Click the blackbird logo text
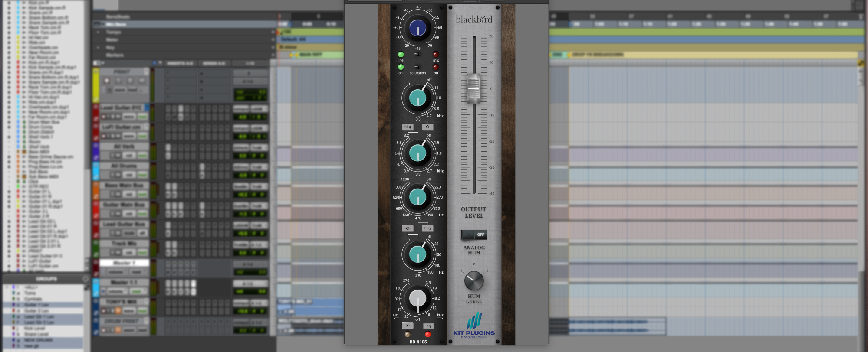 (474, 19)
